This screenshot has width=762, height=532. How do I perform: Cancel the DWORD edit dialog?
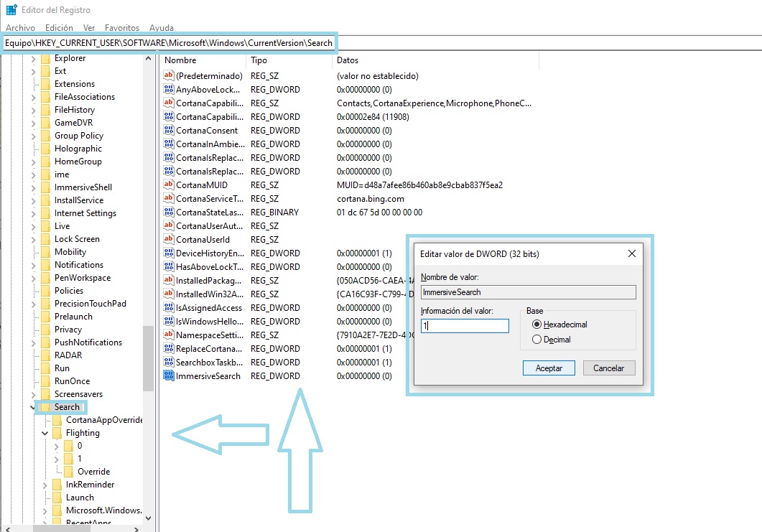pos(608,368)
